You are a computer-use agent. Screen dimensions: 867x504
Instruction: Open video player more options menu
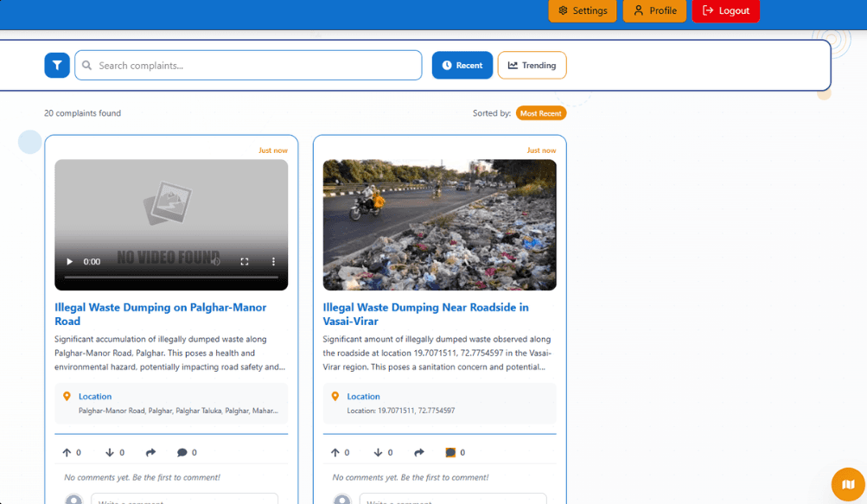[273, 261]
